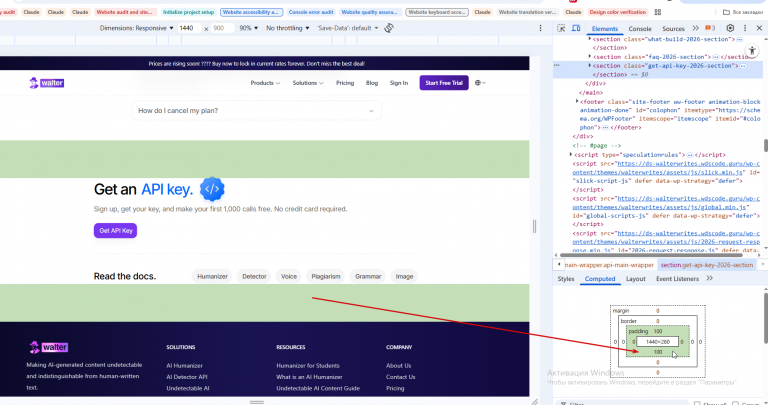The image size is (768, 405).
Task: Expand Products menu on the page
Action: [x=265, y=83]
